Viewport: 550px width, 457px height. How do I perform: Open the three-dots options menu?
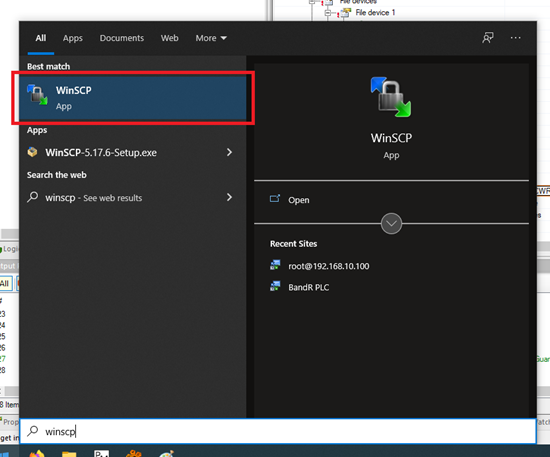[x=515, y=38]
